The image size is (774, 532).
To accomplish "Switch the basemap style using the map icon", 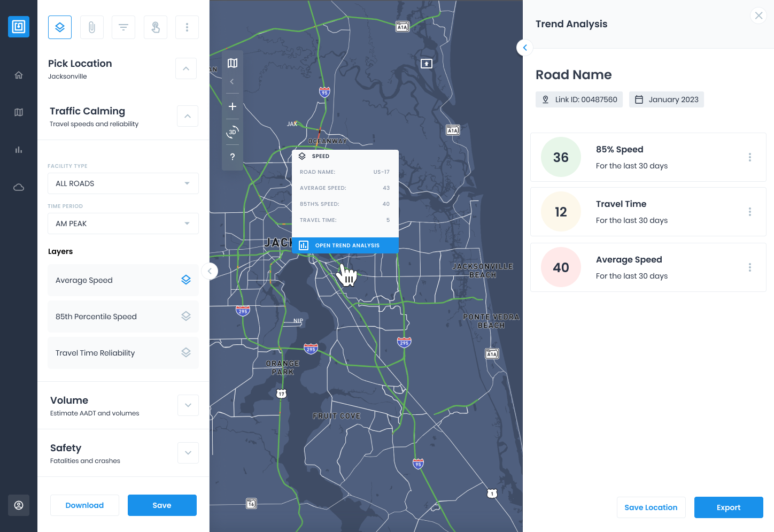I will (x=233, y=63).
